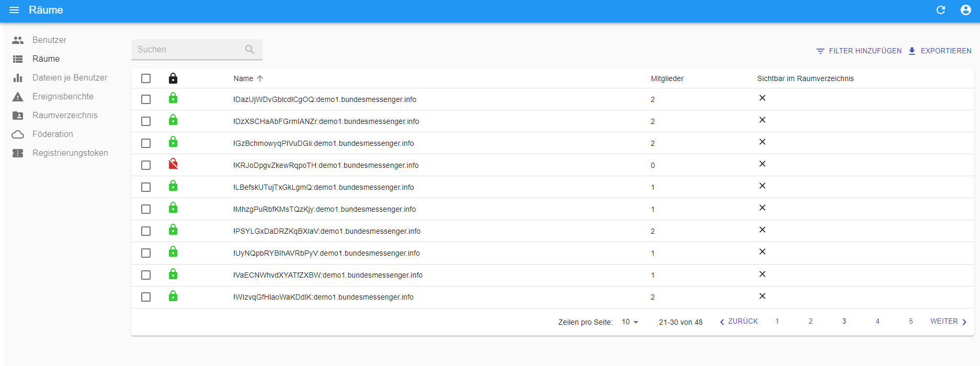The height and width of the screenshot is (366, 980).
Task: Click Filter hinzufügen button
Action: [x=859, y=51]
